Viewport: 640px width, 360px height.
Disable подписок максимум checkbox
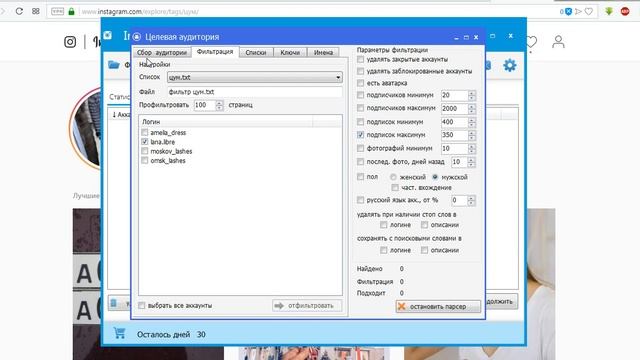click(360, 135)
